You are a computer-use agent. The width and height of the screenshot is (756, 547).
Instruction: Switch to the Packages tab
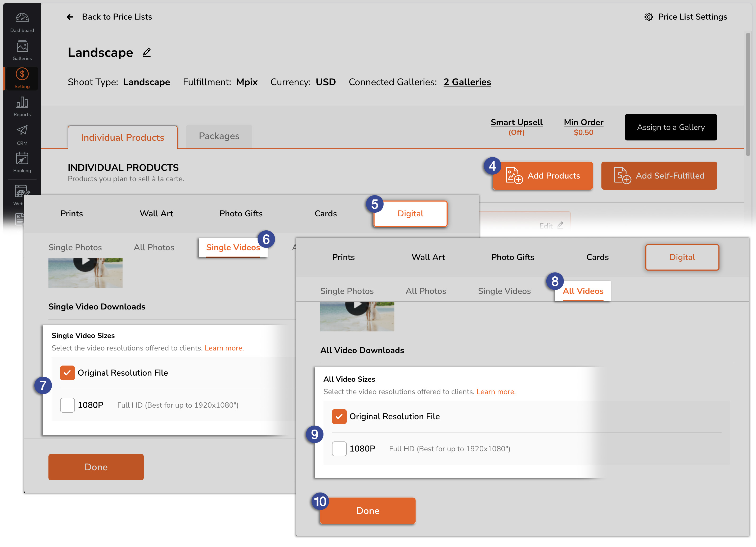pos(219,136)
